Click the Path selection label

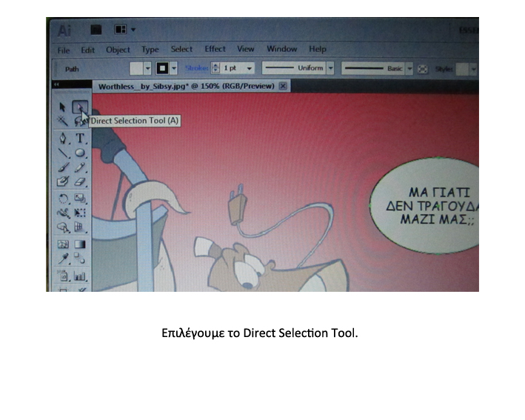click(x=72, y=70)
